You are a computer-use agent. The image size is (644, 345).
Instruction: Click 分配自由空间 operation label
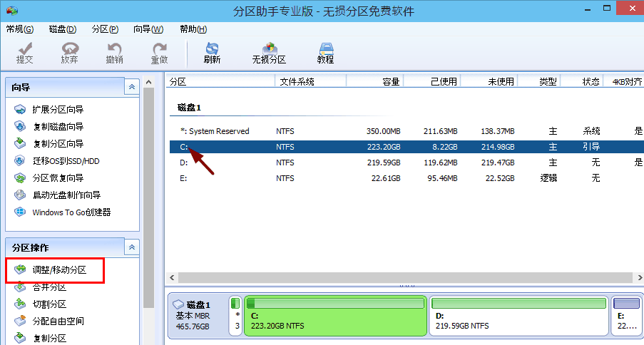coord(58,321)
